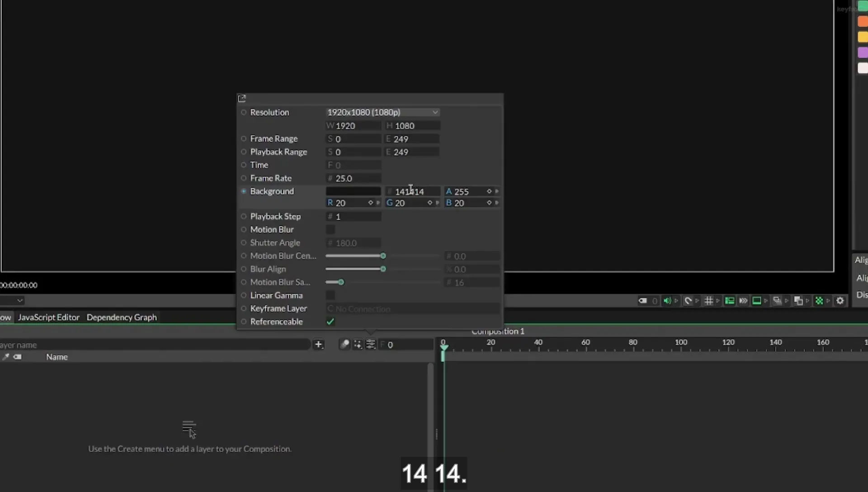The width and height of the screenshot is (868, 492).
Task: Switch to the JavaScript Editor tab
Action: point(48,317)
